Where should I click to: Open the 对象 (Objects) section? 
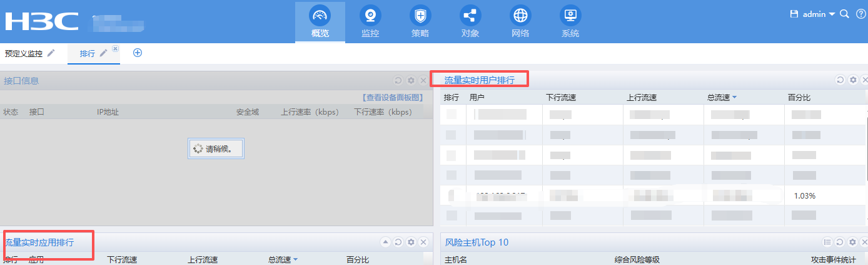click(470, 22)
